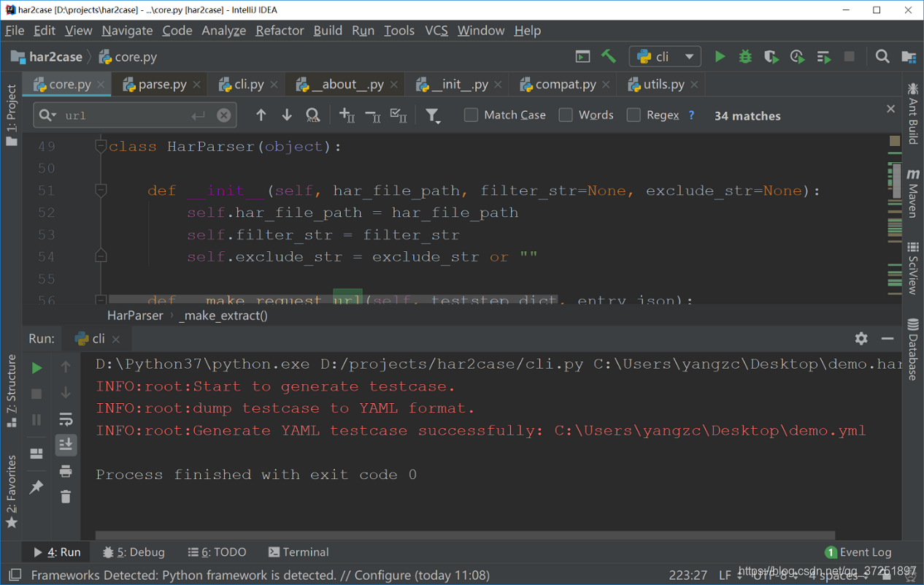Clear all Run console output (trash)
The height and width of the screenshot is (585, 924).
(x=66, y=497)
